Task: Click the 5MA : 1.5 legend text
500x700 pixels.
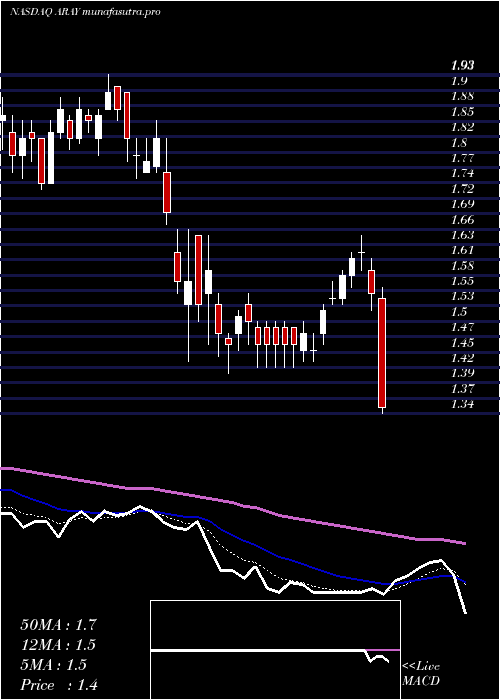Action: [x=53, y=665]
